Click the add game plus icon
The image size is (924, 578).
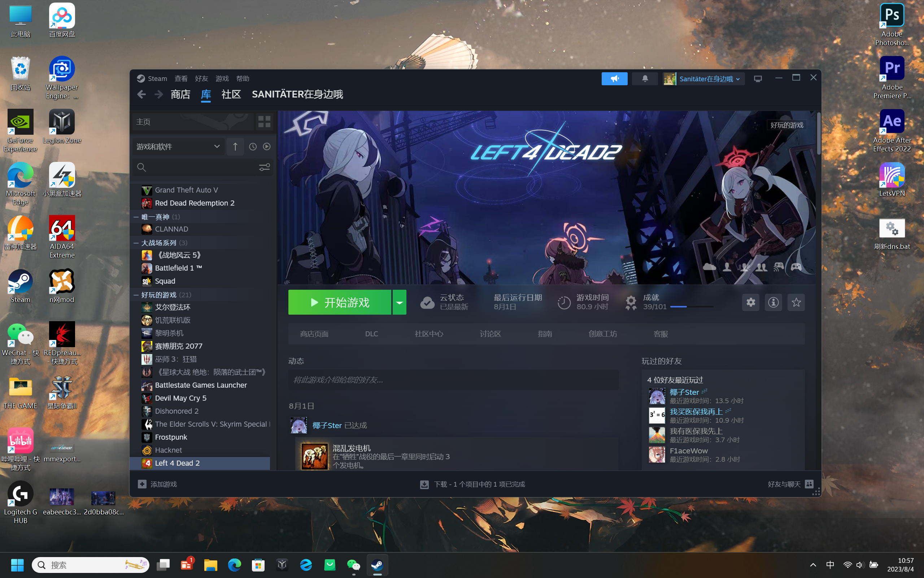click(142, 484)
